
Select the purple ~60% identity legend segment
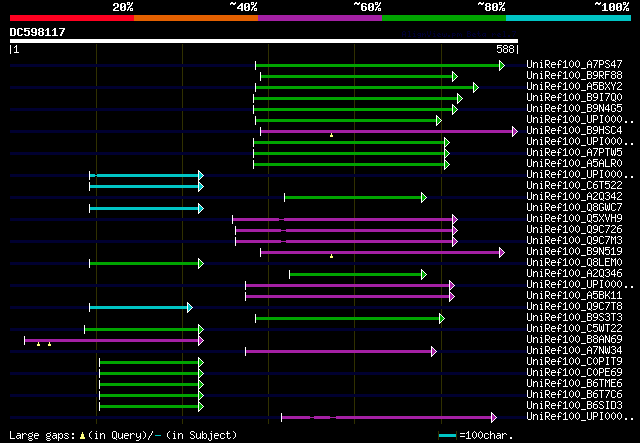coord(320,18)
